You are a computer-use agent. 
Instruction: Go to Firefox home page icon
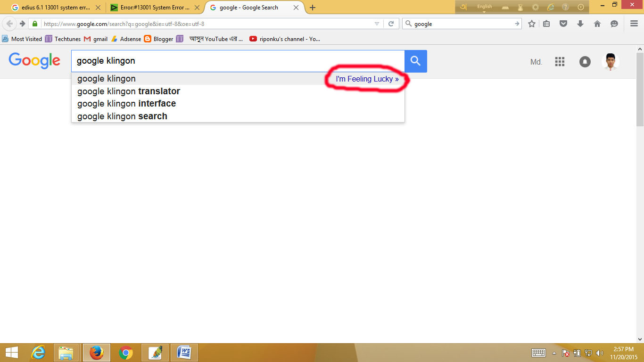pyautogui.click(x=597, y=24)
